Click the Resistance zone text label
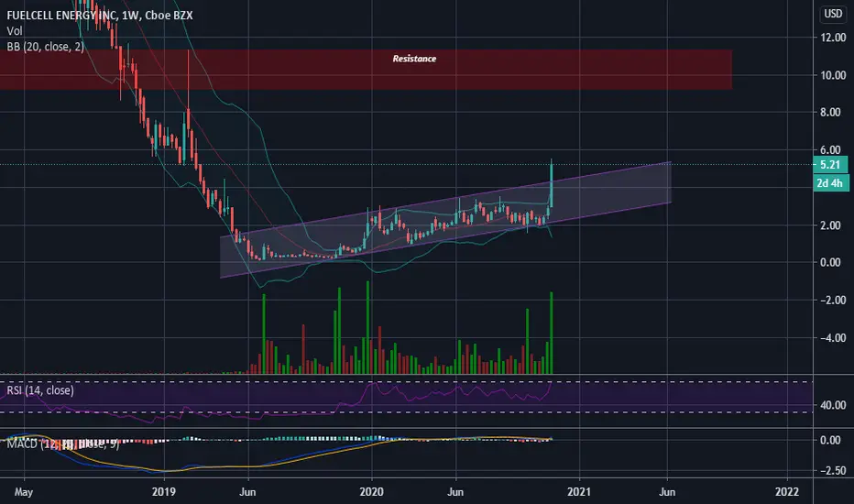The height and width of the screenshot is (504, 854). pos(414,59)
